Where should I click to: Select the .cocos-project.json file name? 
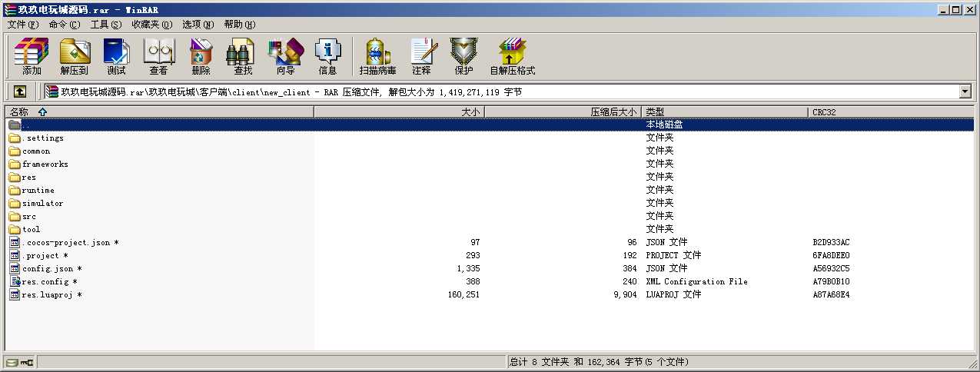[x=70, y=243]
